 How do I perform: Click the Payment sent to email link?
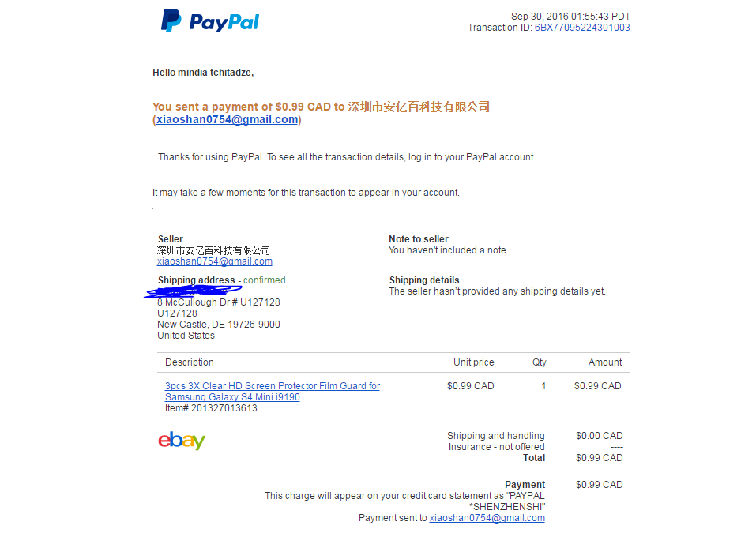(487, 517)
